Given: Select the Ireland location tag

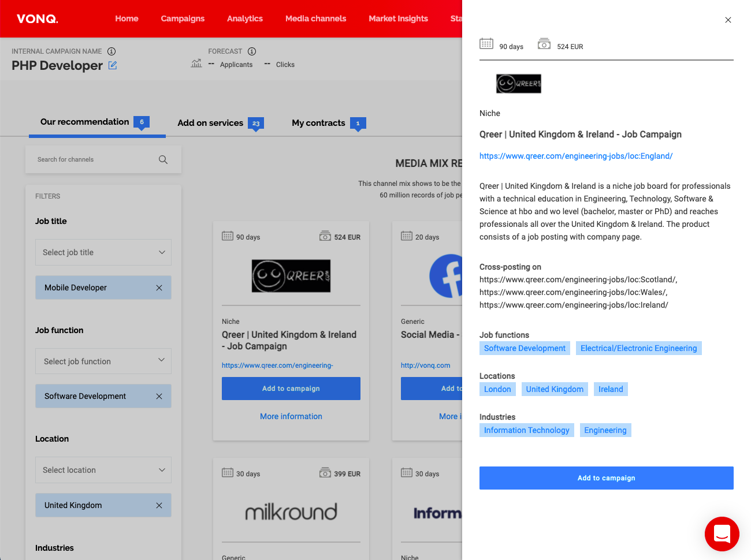Looking at the screenshot, I should pyautogui.click(x=611, y=389).
